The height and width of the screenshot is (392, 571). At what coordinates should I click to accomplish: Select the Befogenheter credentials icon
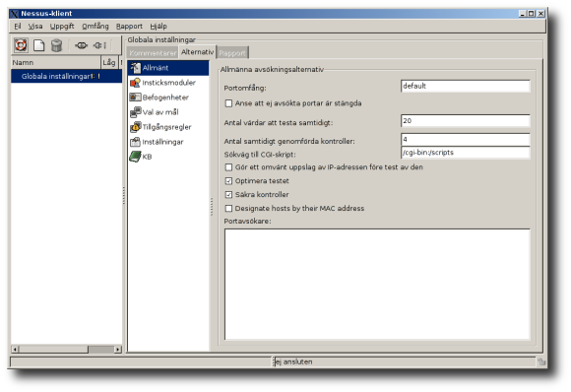coord(135,98)
